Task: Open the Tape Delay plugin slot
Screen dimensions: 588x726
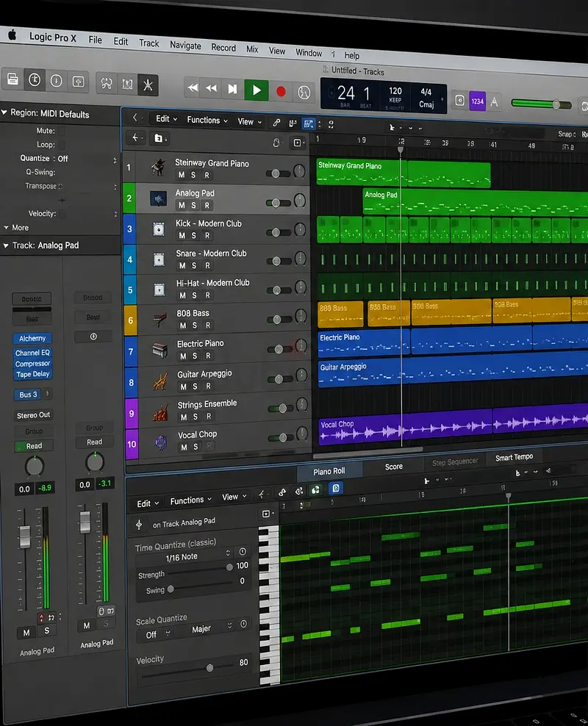Action: click(x=32, y=374)
